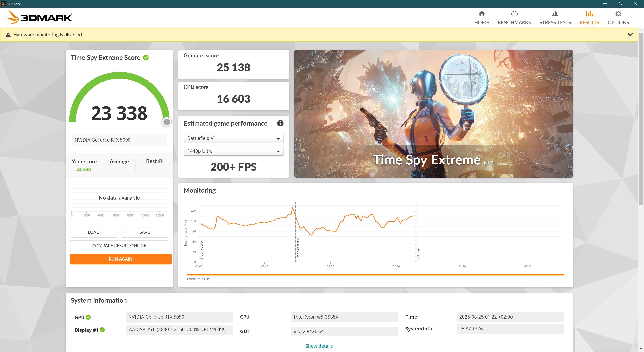
Task: Click the CPU score 16 603 value
Action: pos(233,99)
